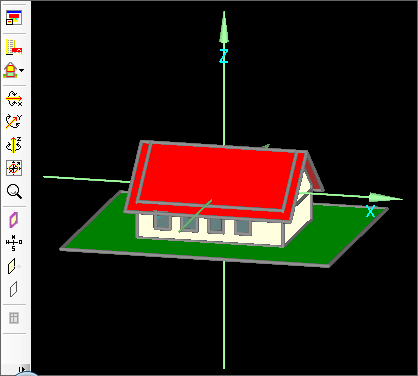Rotate view around the Y axis
This screenshot has width=418, height=376.
click(x=14, y=122)
